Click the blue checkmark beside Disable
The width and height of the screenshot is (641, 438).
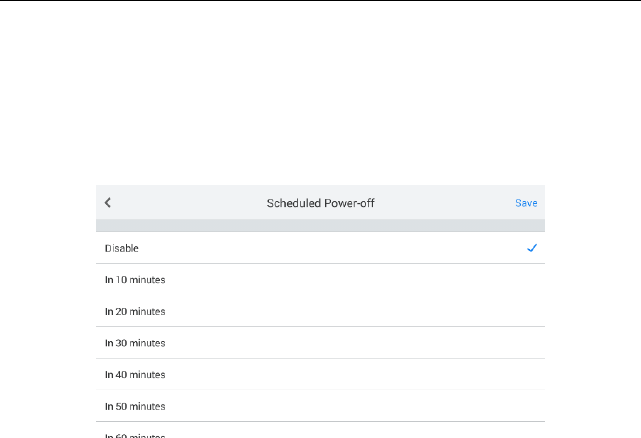pos(532,248)
